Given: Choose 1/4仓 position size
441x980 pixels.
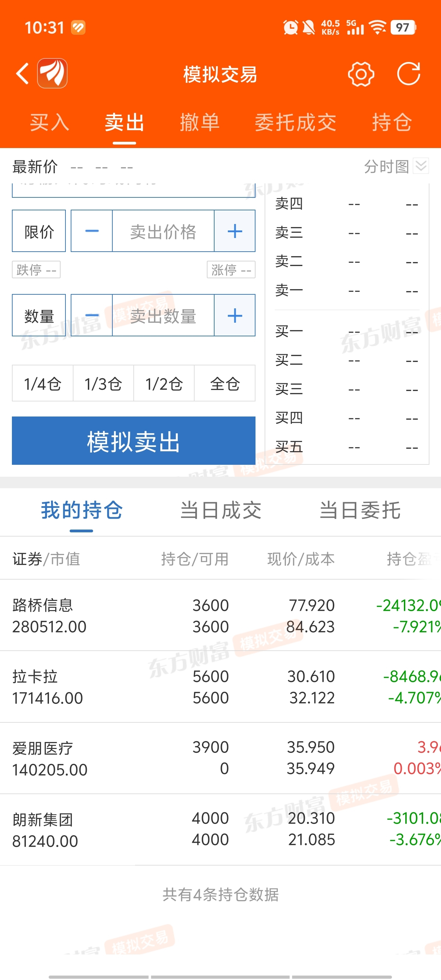Looking at the screenshot, I should point(43,384).
